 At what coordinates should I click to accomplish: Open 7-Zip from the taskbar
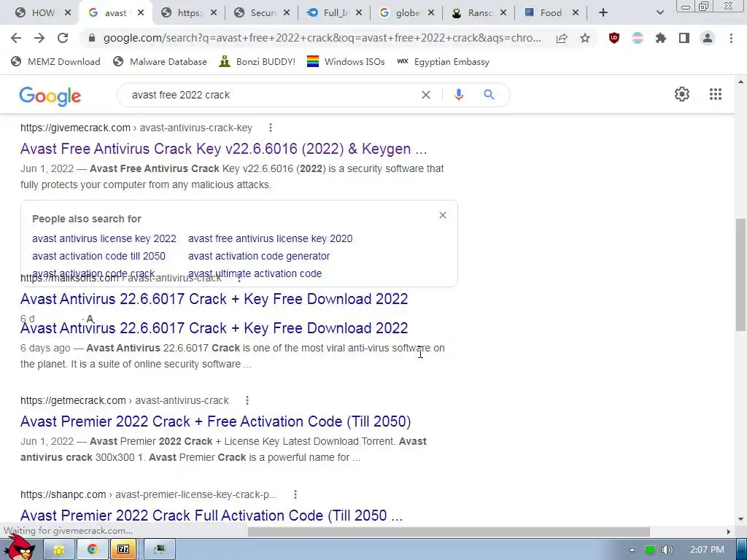[x=123, y=550]
